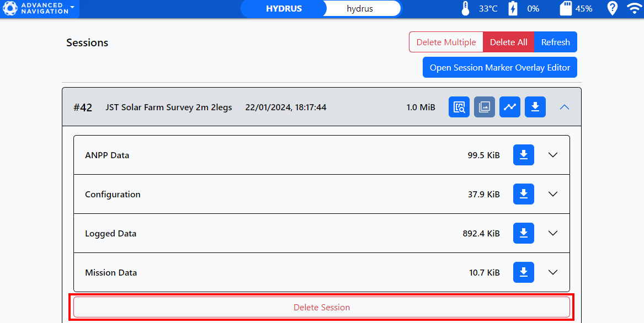Image resolution: width=644 pixels, height=323 pixels.
Task: Download entire session #42
Action: pyautogui.click(x=535, y=107)
